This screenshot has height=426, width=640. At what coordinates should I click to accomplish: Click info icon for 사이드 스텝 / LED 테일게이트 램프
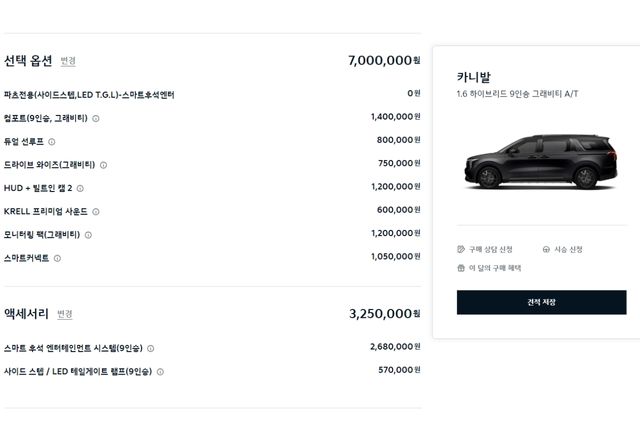point(160,372)
